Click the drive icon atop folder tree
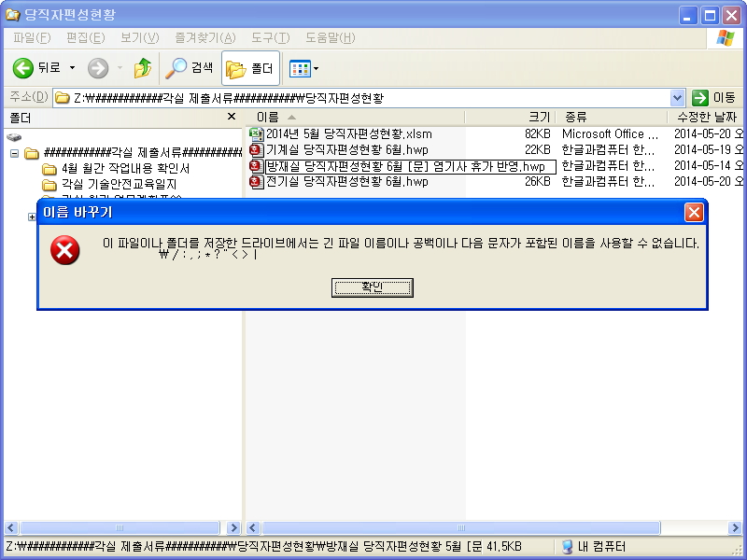 click(x=14, y=137)
